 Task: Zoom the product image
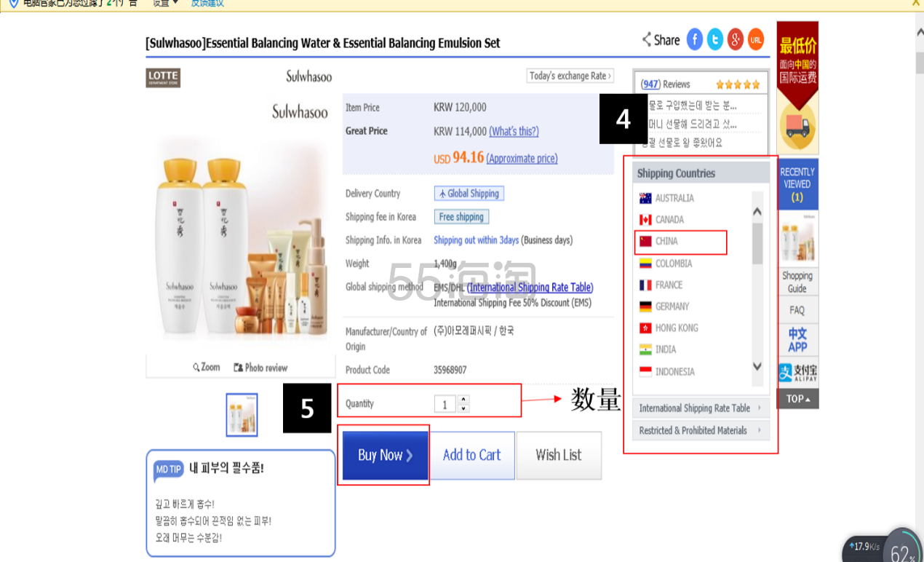[207, 368]
